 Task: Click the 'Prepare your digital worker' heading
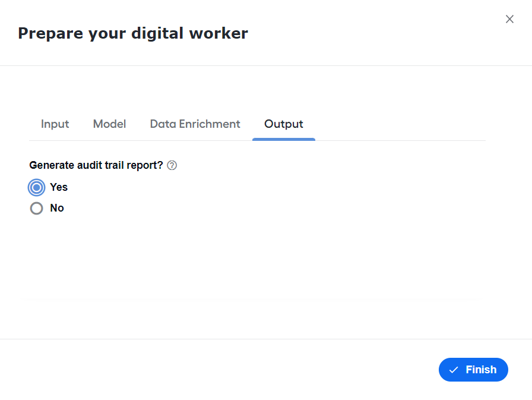click(x=133, y=34)
